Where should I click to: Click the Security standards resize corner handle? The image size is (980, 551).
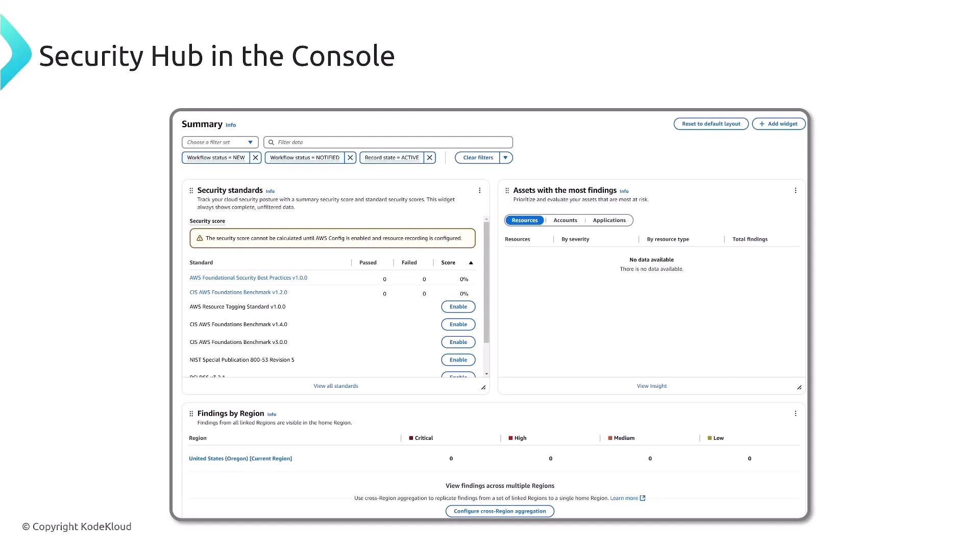[483, 387]
